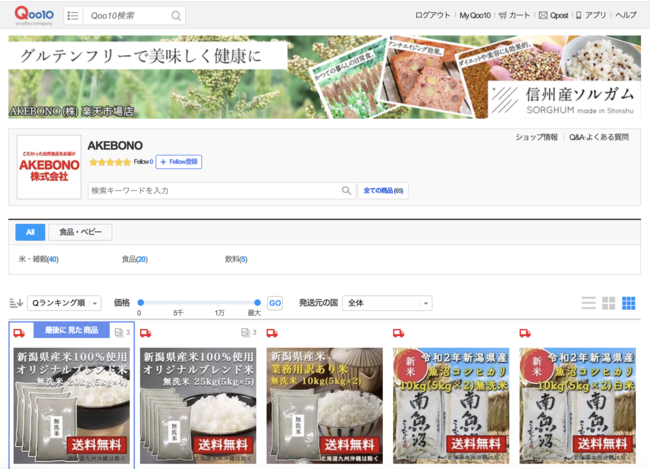Click the 全ての商品 button

pyautogui.click(x=382, y=190)
